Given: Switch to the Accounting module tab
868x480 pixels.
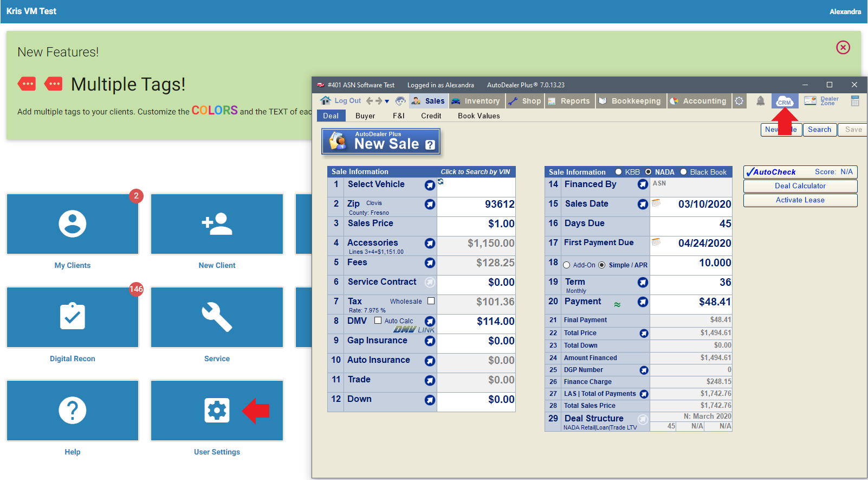Looking at the screenshot, I should (699, 101).
